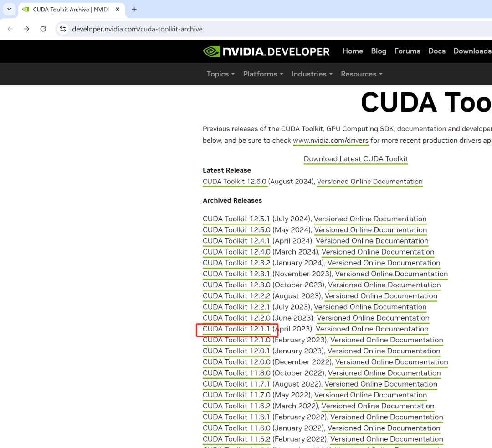
Task: Click the Latest Release heading text
Action: click(227, 171)
